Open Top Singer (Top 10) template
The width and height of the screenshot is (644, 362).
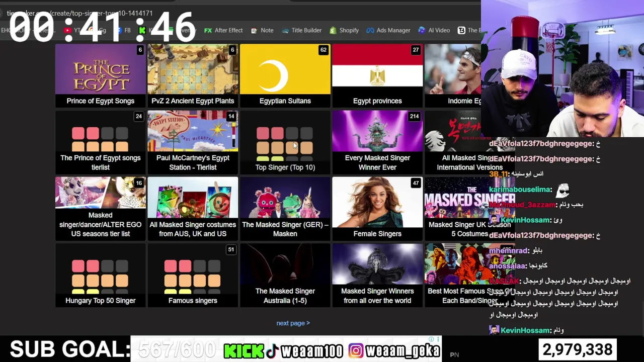coord(285,142)
